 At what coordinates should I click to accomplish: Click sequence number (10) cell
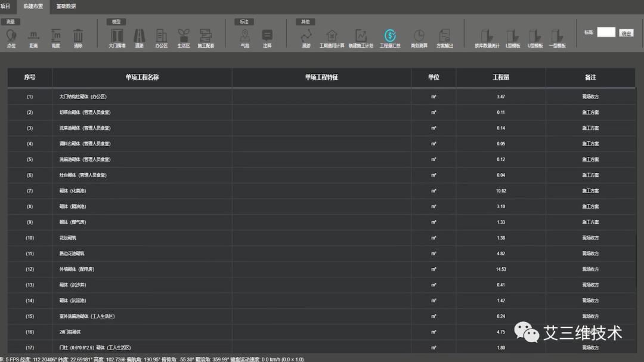point(30,238)
